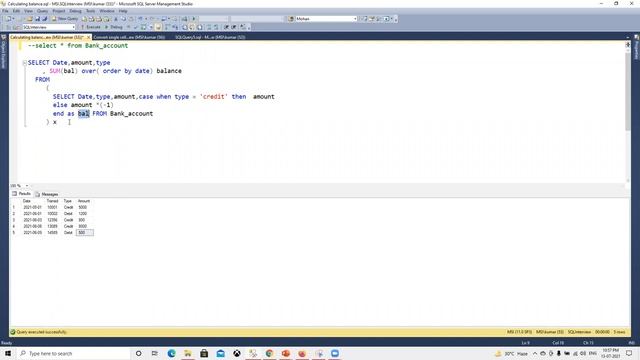Screen dimensions: 640x360
Task: Open File Explorer from the taskbar
Action: click(188, 353)
